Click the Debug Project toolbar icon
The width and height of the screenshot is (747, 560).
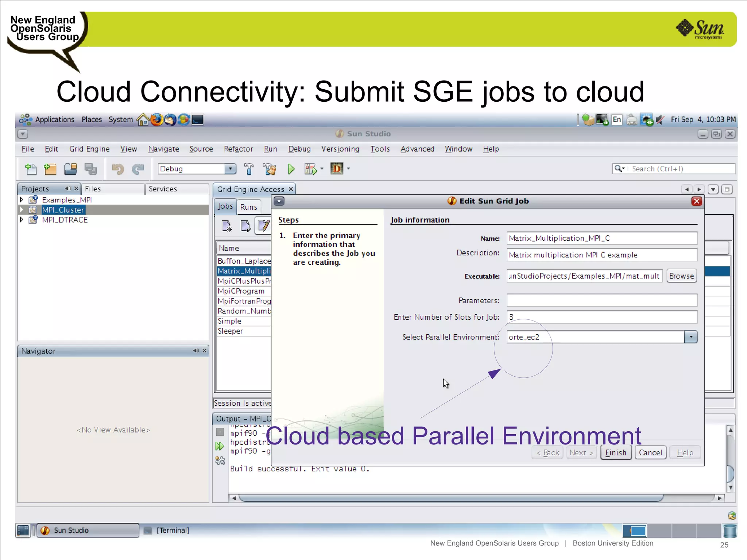click(310, 169)
